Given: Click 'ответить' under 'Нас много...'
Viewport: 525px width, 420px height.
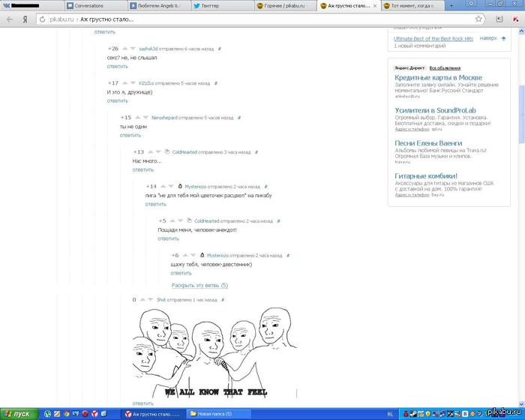Looking at the screenshot, I should [x=143, y=169].
